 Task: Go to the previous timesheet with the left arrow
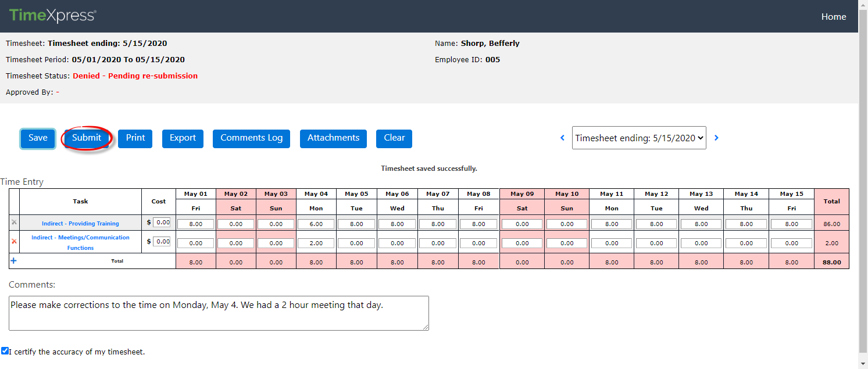562,138
